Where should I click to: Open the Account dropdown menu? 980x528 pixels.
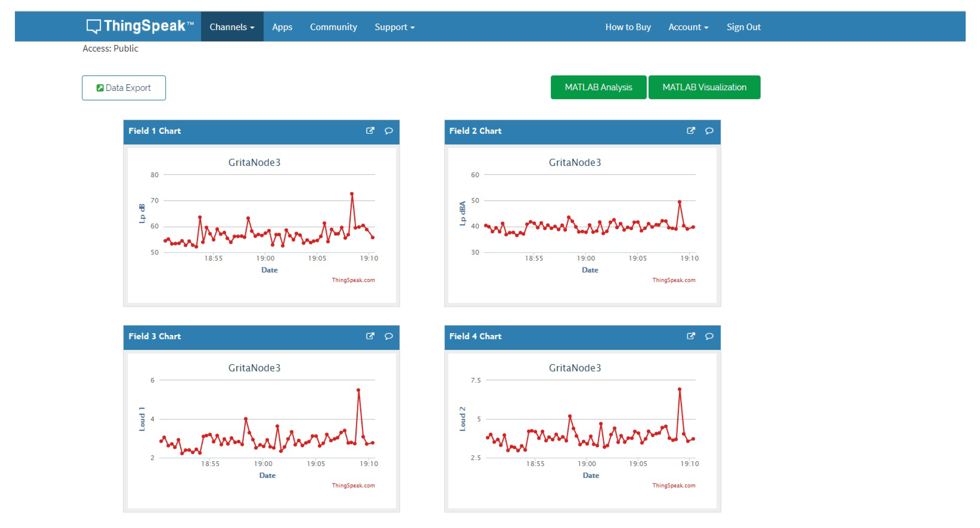pos(688,27)
